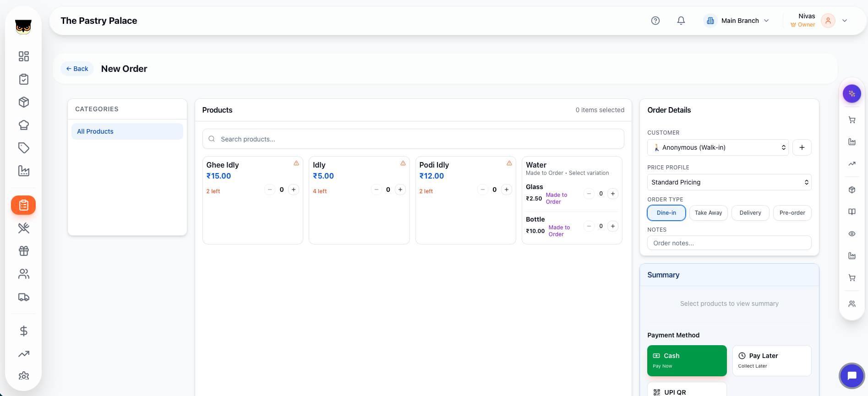Image resolution: width=868 pixels, height=396 pixels.
Task: Click the chef hat sidebar icon
Action: click(24, 125)
